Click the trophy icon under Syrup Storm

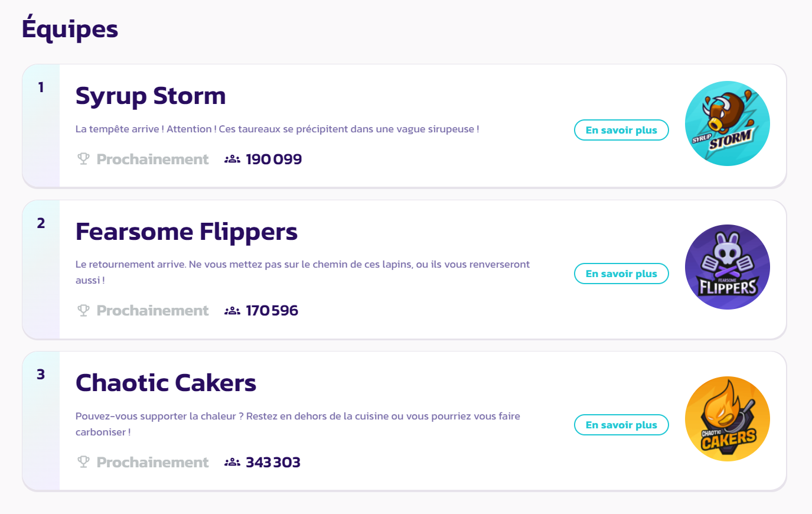(83, 159)
